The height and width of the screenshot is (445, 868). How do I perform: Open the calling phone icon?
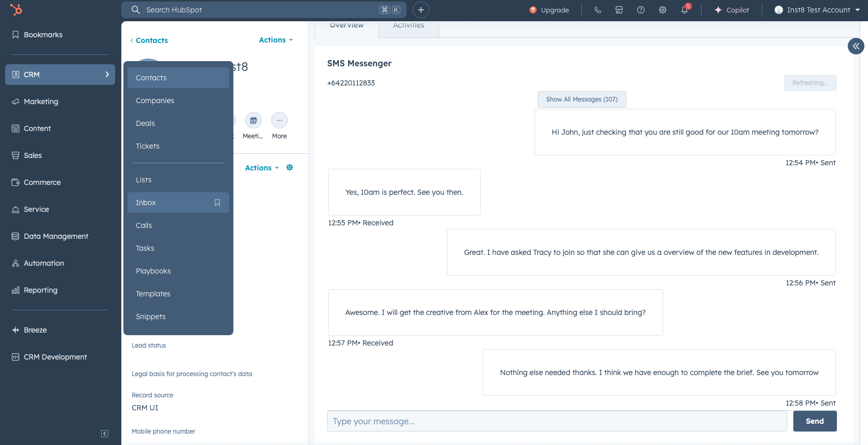coord(597,10)
